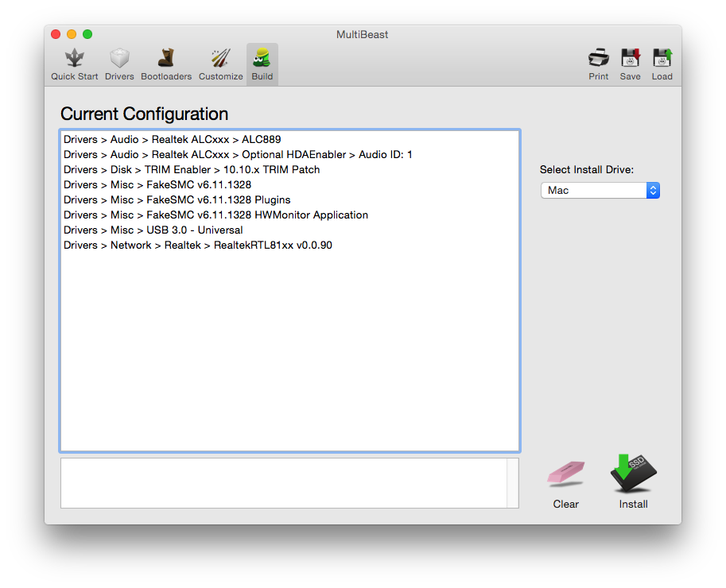Image resolution: width=726 pixels, height=588 pixels.
Task: Select the FakeSMC v6.11.1328 Plugins entry
Action: [177, 200]
